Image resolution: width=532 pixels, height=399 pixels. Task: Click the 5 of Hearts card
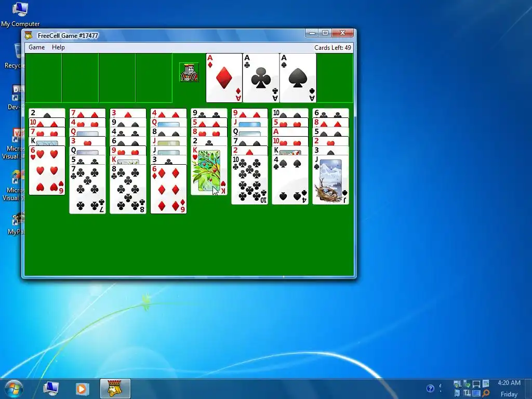coord(290,123)
